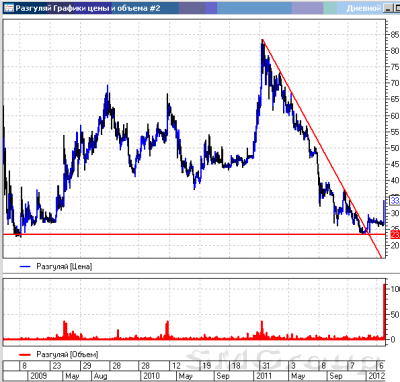Image resolution: width=400 pixels, height=382 pixels.
Task: Click the 50 volume axis label
Action: point(395,314)
